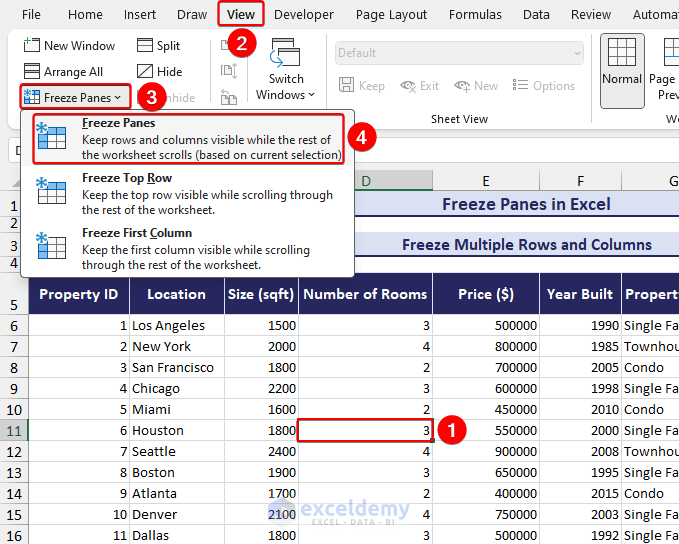Select the San Francisco cell

click(177, 367)
